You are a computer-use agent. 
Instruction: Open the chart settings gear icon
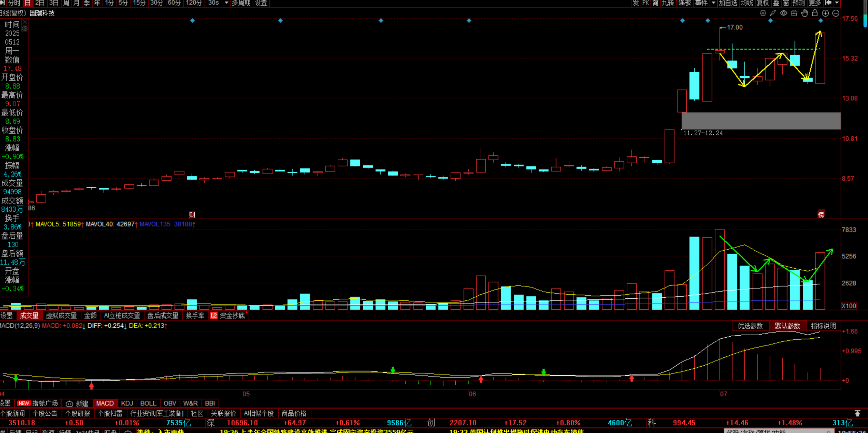click(x=763, y=13)
